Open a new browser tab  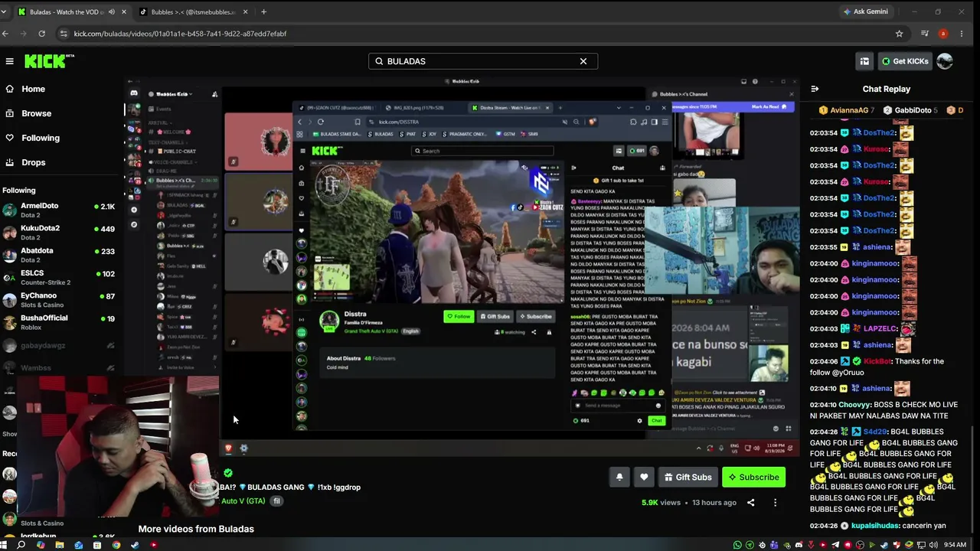coord(263,11)
